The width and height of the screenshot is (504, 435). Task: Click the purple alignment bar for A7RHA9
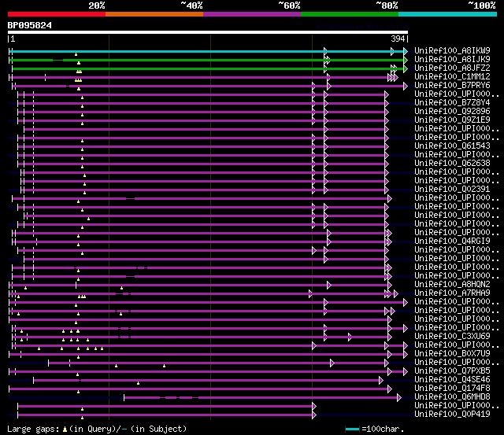202,293
